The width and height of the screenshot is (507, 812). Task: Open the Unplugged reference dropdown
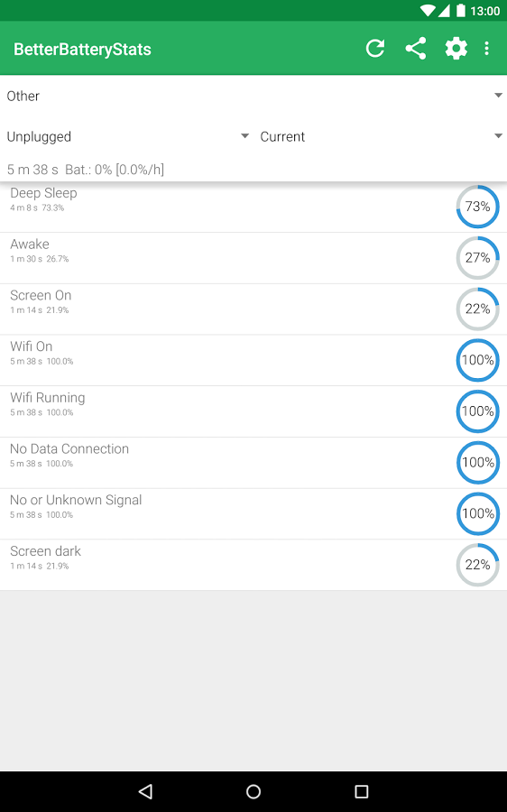127,137
